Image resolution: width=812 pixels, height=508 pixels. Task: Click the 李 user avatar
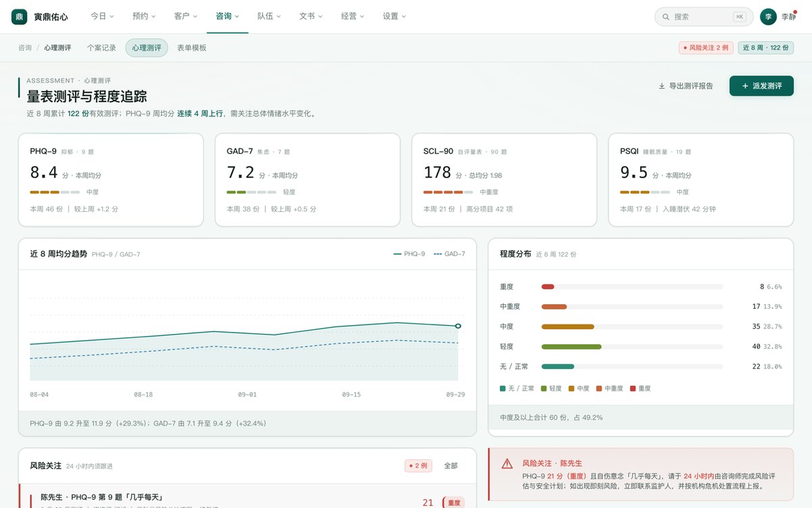click(x=768, y=17)
